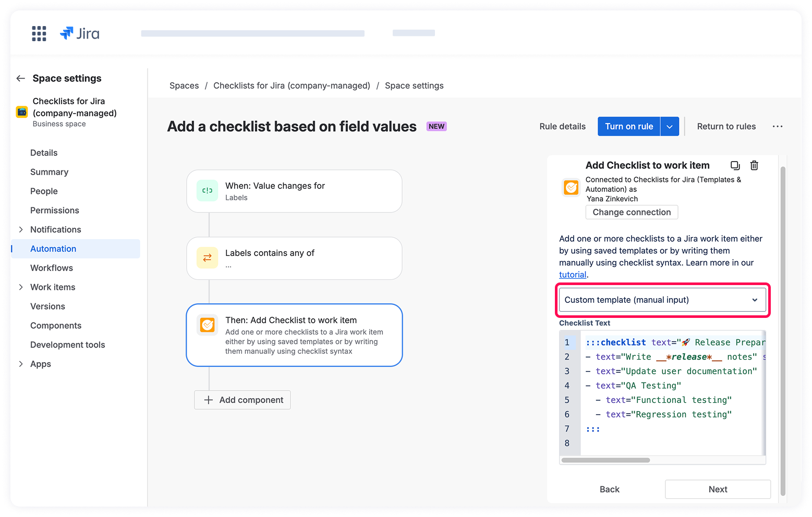Click the horizontal scrollbar under checklist text
The width and height of the screenshot is (812, 517).
tap(605, 460)
